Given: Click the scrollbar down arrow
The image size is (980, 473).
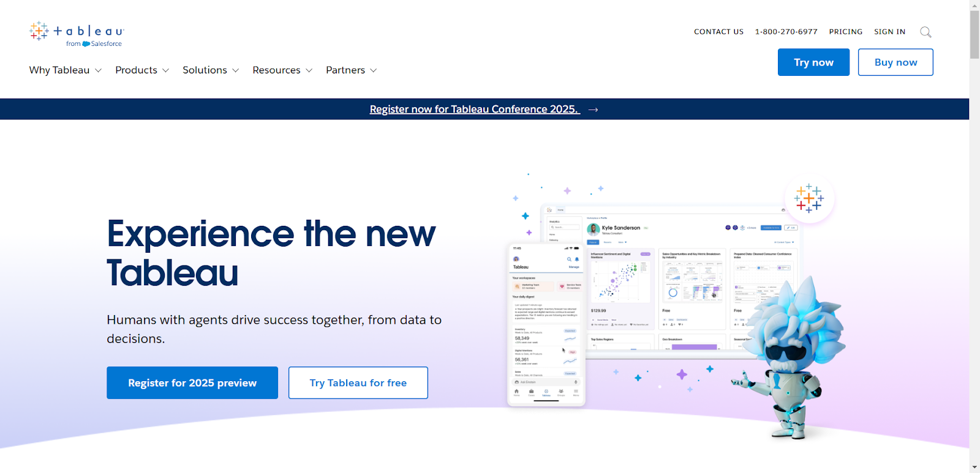Looking at the screenshot, I should (x=974, y=467).
